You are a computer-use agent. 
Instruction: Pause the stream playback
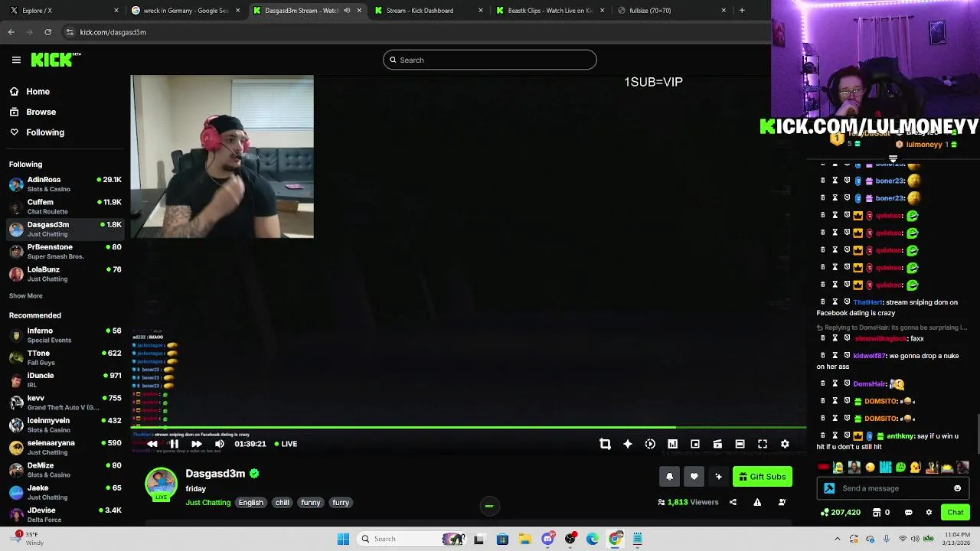tap(174, 444)
